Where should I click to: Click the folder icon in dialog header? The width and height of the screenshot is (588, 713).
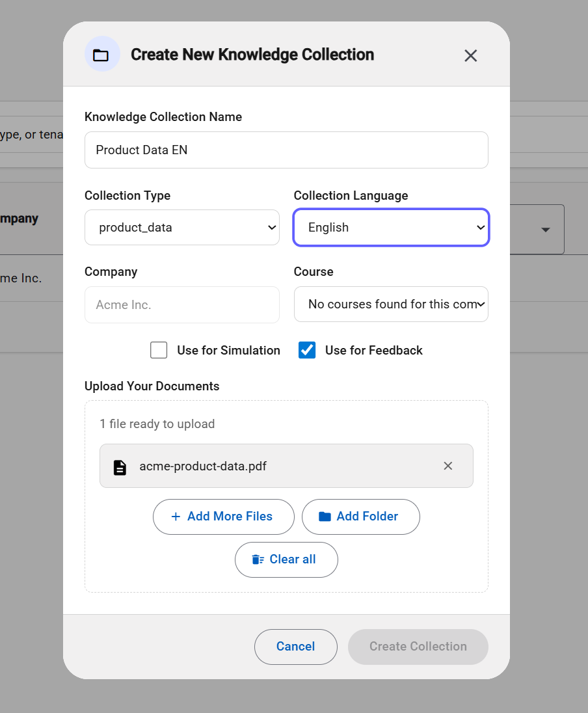[x=101, y=55]
